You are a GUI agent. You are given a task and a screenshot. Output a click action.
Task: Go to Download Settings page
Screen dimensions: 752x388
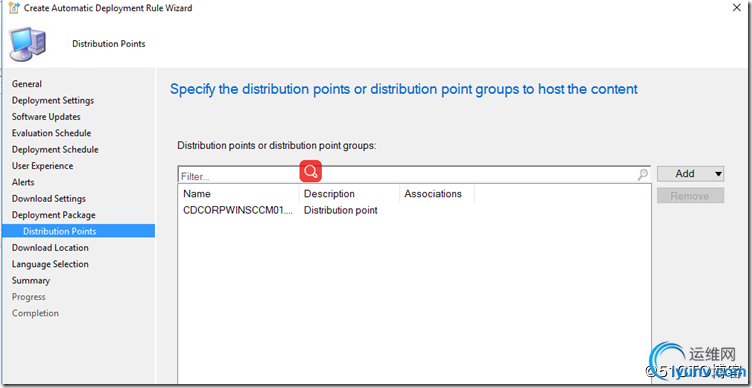pyautogui.click(x=49, y=199)
